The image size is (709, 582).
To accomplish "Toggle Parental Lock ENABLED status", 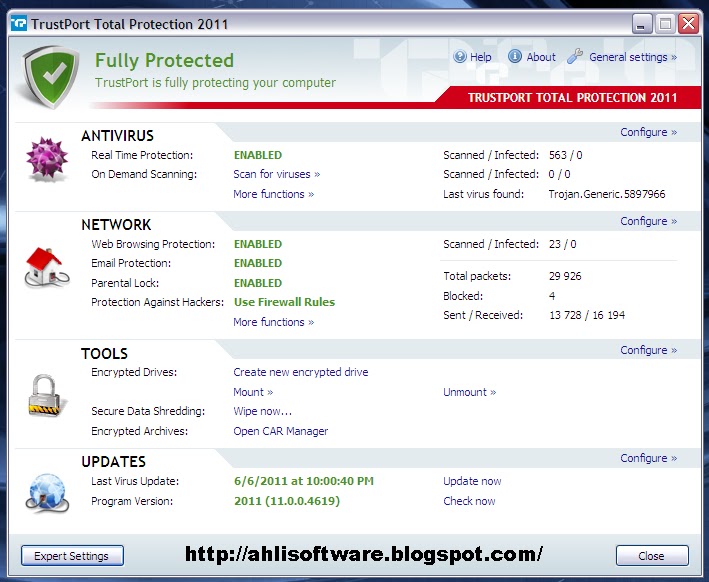I will (x=258, y=283).
